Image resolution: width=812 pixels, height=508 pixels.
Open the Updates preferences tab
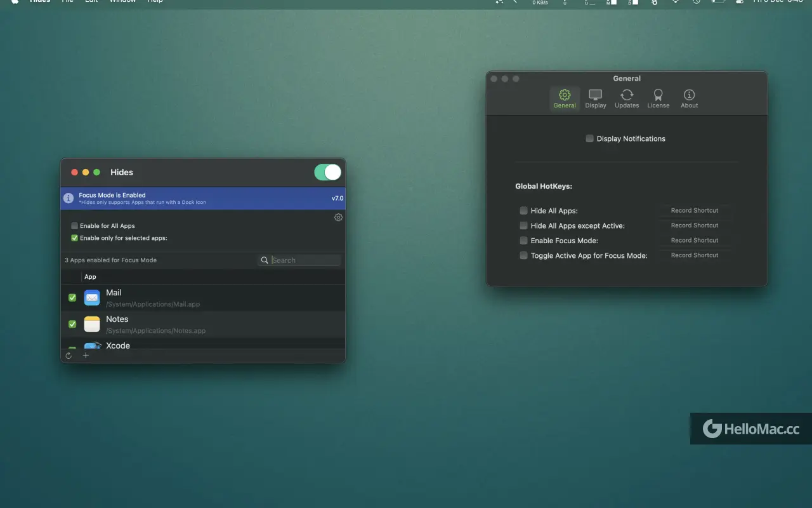coord(627,99)
